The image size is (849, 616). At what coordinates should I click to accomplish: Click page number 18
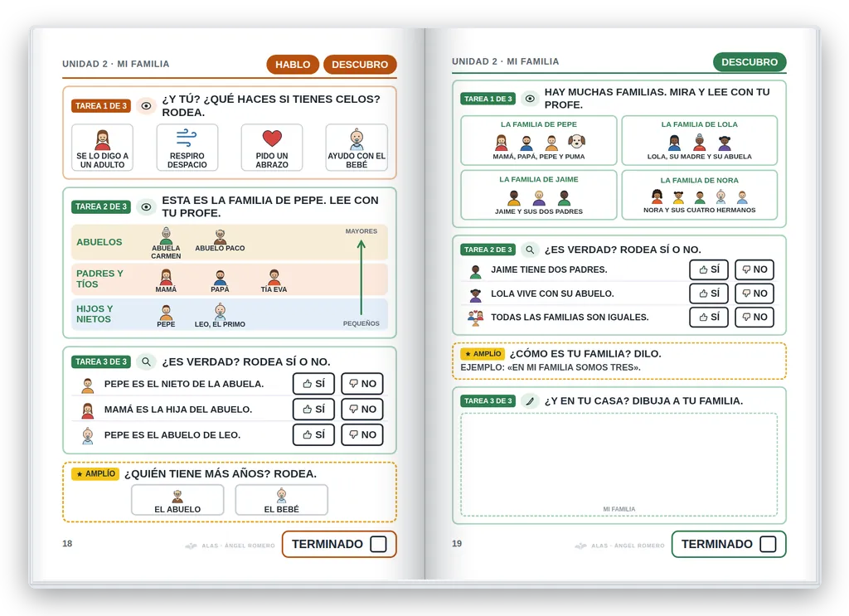(67, 544)
